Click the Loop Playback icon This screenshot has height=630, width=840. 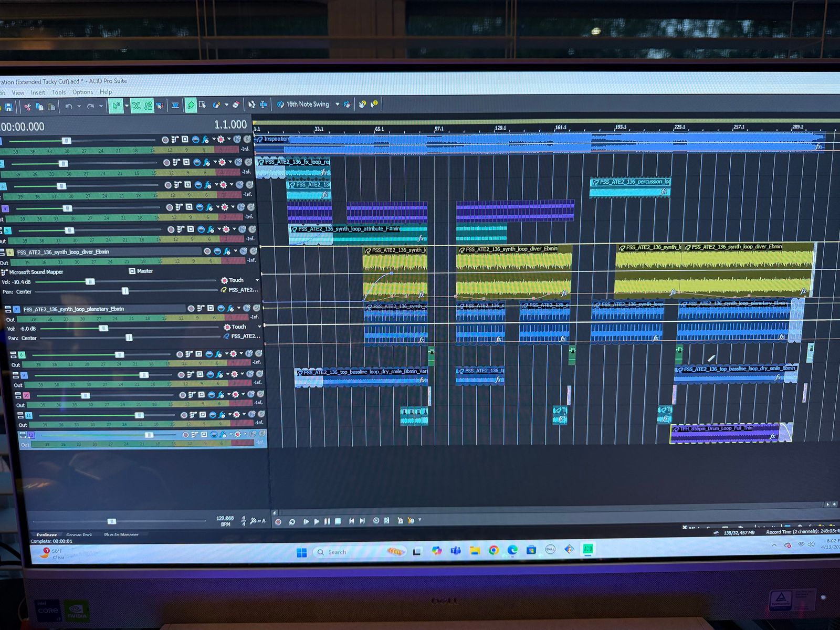[x=292, y=521]
